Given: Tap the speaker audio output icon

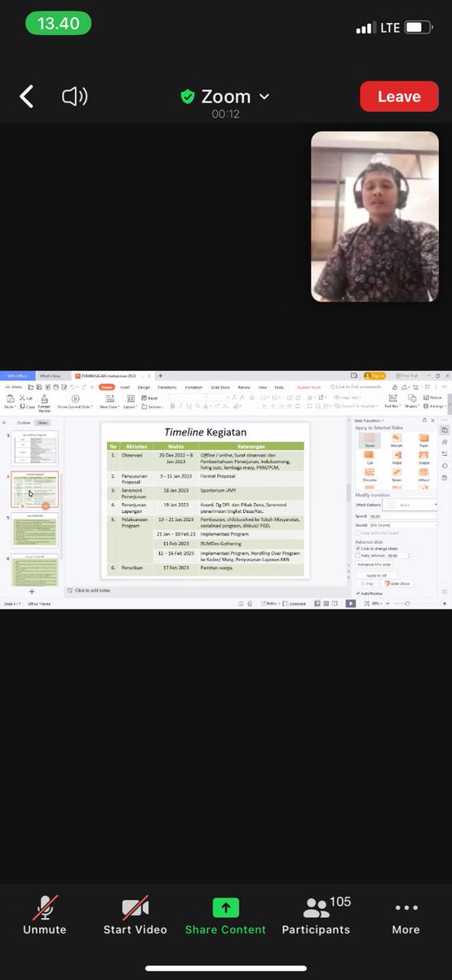Looking at the screenshot, I should click(x=74, y=96).
